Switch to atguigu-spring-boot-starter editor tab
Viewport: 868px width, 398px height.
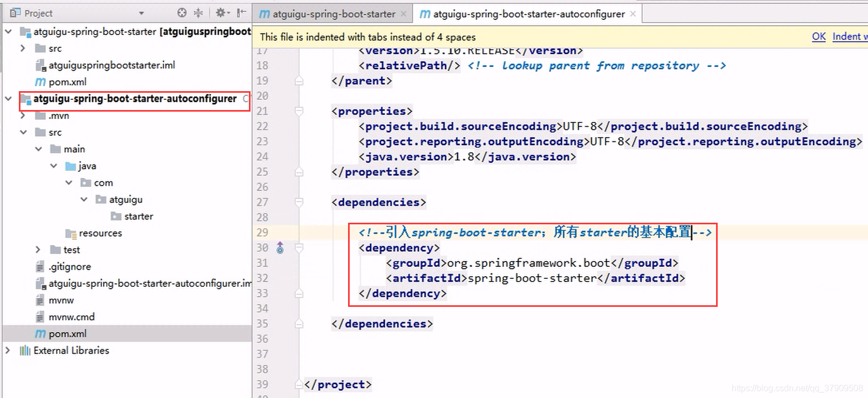coord(333,14)
